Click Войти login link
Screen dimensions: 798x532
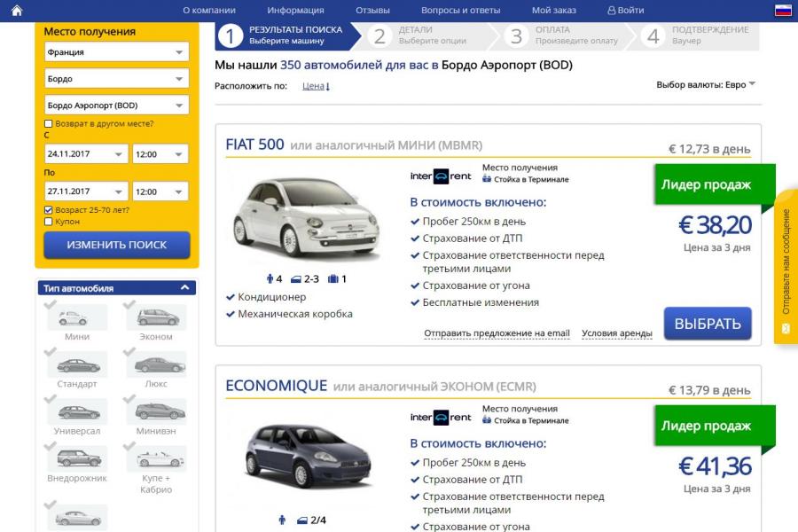pyautogui.click(x=625, y=10)
